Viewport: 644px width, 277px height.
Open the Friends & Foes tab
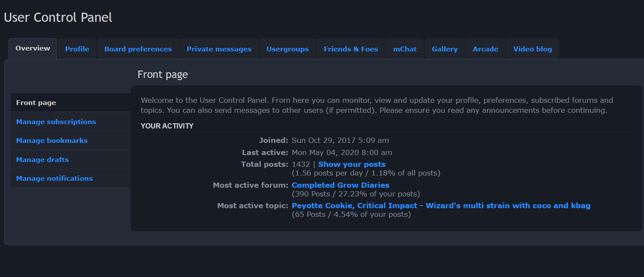click(351, 49)
